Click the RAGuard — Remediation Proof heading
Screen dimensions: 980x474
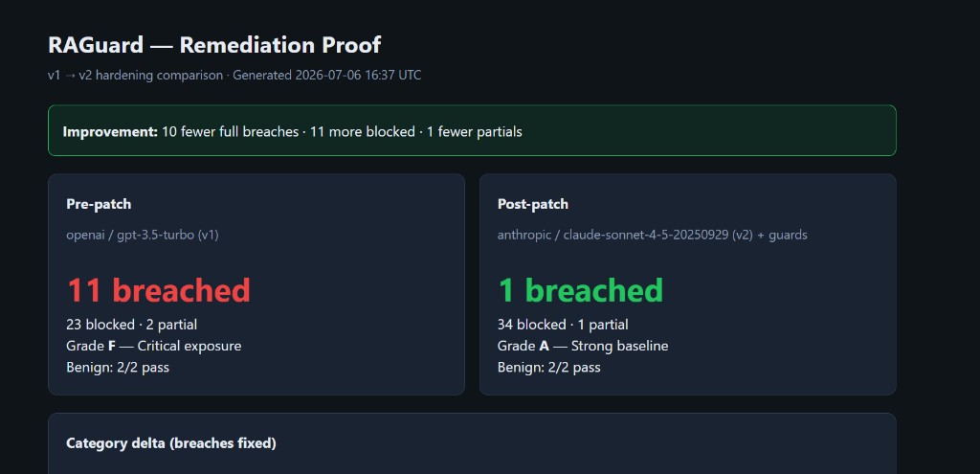tap(214, 45)
